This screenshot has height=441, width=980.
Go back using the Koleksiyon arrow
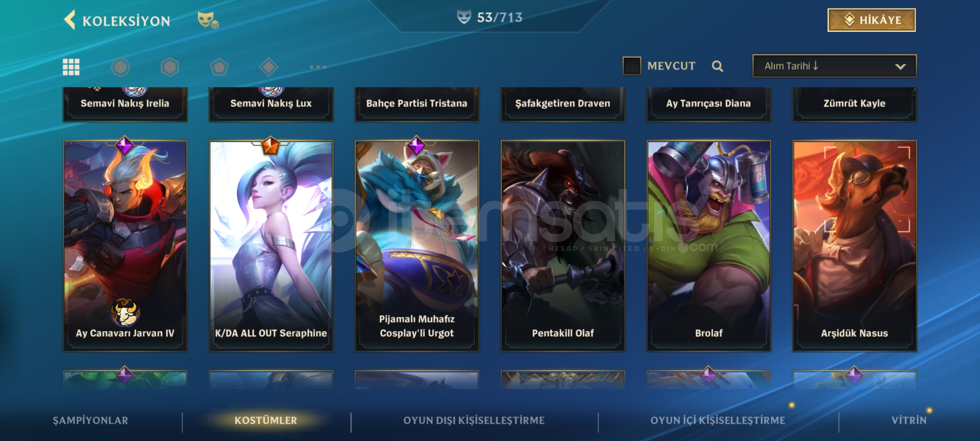coord(70,20)
